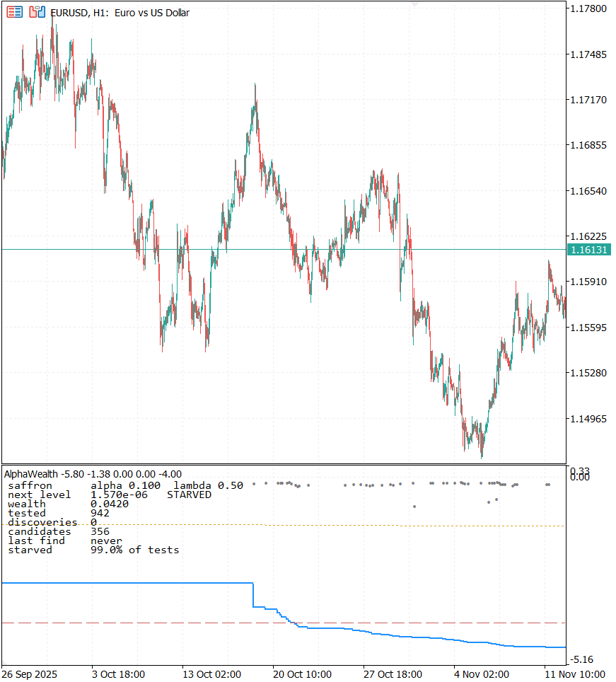The image size is (616, 682).
Task: Click the STARVED status text
Action: click(x=189, y=495)
